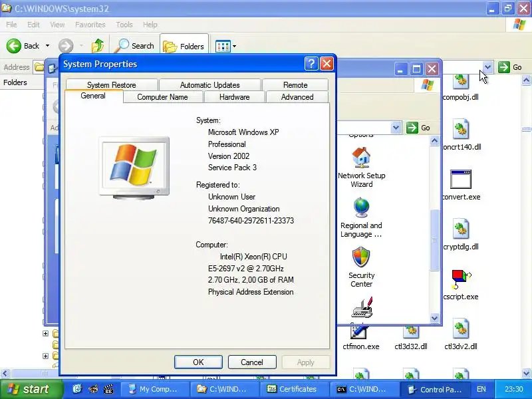532x399 pixels.
Task: Open the Control Panel address bar dropdown
Action: point(396,128)
